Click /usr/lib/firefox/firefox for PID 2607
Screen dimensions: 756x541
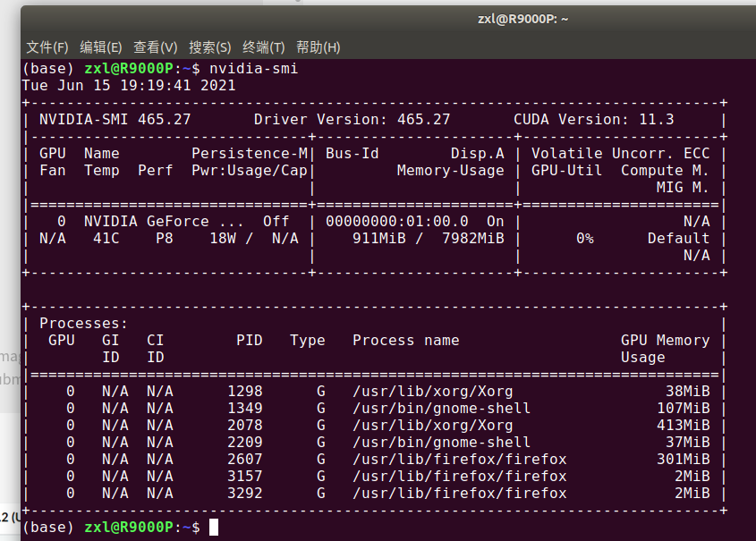click(460, 459)
